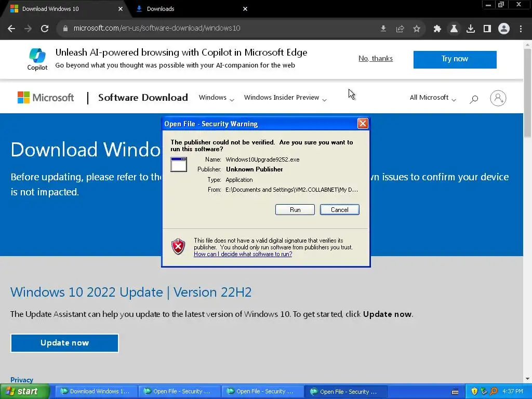The height and width of the screenshot is (399, 532).
Task: Open the Windows start button
Action: pos(25,391)
